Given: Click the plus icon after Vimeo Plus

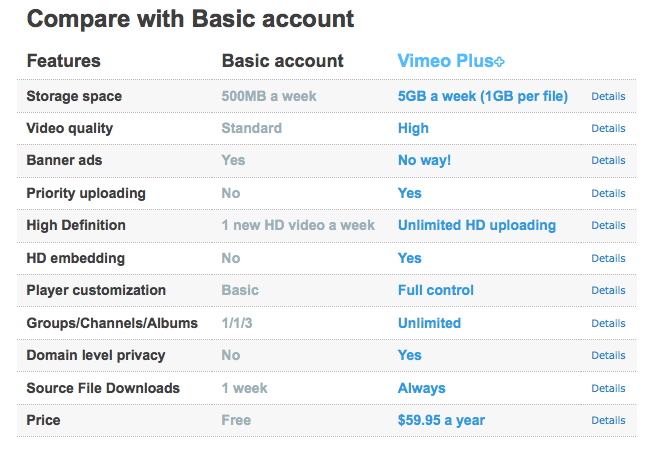Looking at the screenshot, I should tap(499, 62).
